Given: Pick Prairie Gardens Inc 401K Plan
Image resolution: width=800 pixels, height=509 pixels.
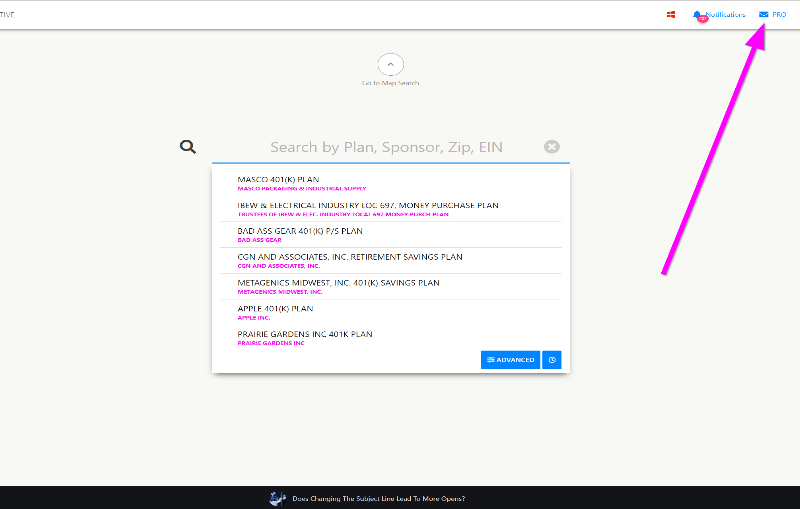Looking at the screenshot, I should pos(304,334).
